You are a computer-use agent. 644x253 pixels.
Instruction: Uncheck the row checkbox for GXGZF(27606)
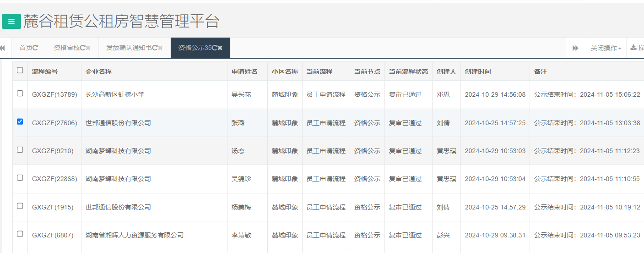[20, 122]
